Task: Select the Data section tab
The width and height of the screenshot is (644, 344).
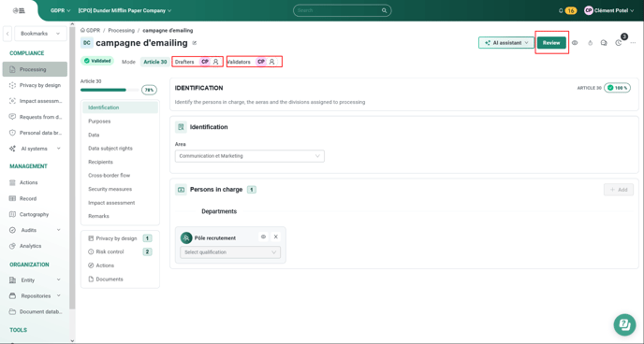Action: point(120,135)
